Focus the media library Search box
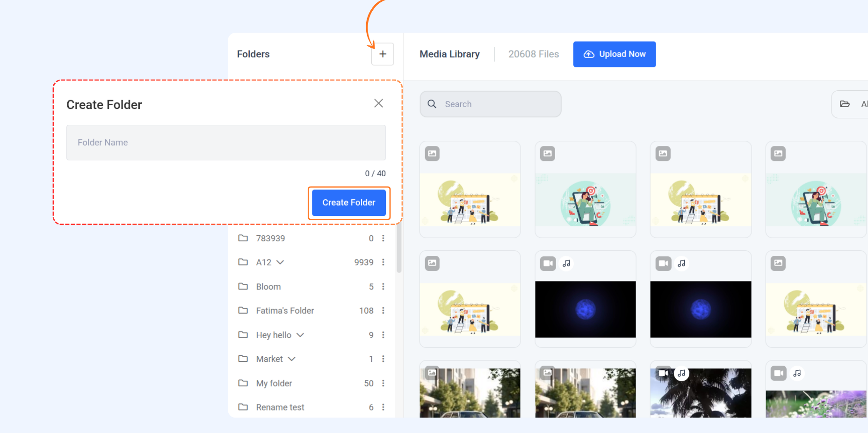Image resolution: width=868 pixels, height=433 pixels. pyautogui.click(x=491, y=104)
